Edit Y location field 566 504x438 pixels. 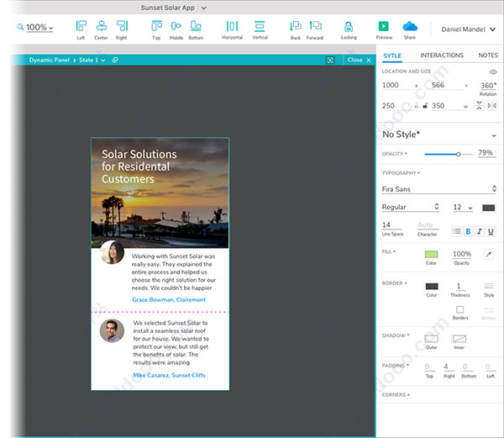coord(447,85)
